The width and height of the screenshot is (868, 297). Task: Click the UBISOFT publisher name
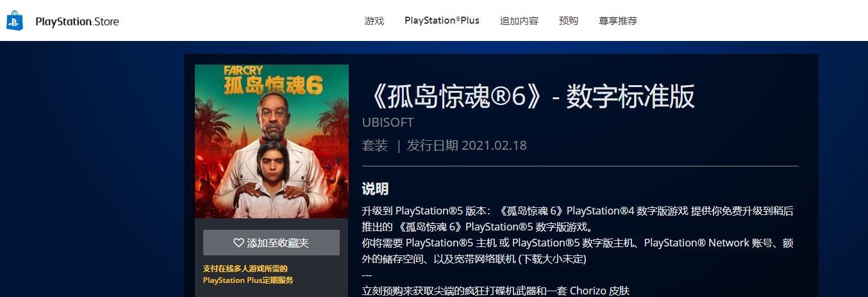[x=388, y=122]
